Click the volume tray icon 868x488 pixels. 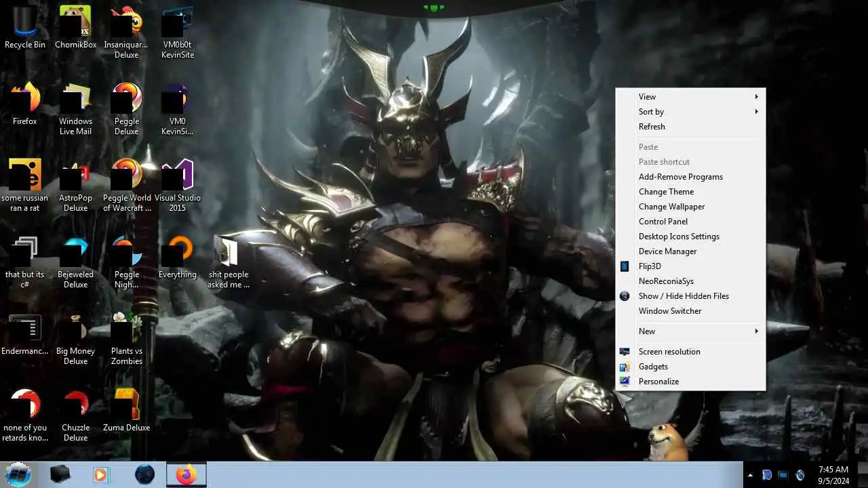(x=800, y=475)
